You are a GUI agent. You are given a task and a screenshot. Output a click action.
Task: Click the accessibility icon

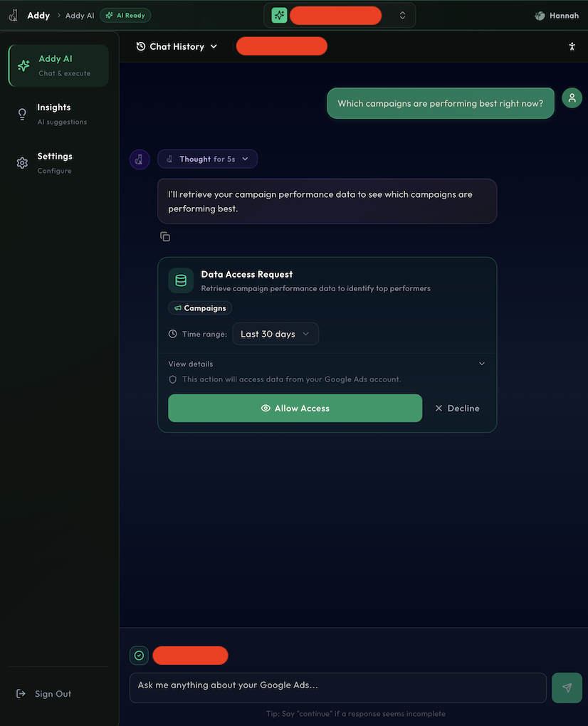[572, 46]
